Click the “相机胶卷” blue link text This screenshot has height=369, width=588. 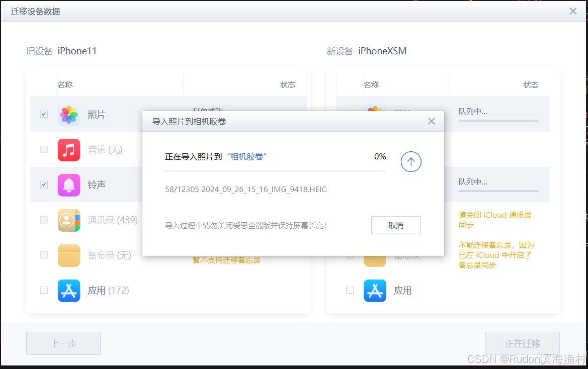(247, 156)
